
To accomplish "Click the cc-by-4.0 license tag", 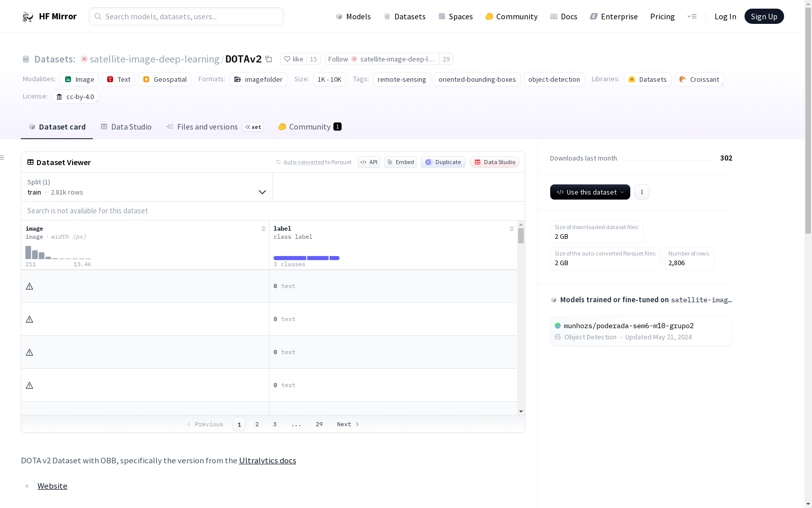I will tap(76, 97).
